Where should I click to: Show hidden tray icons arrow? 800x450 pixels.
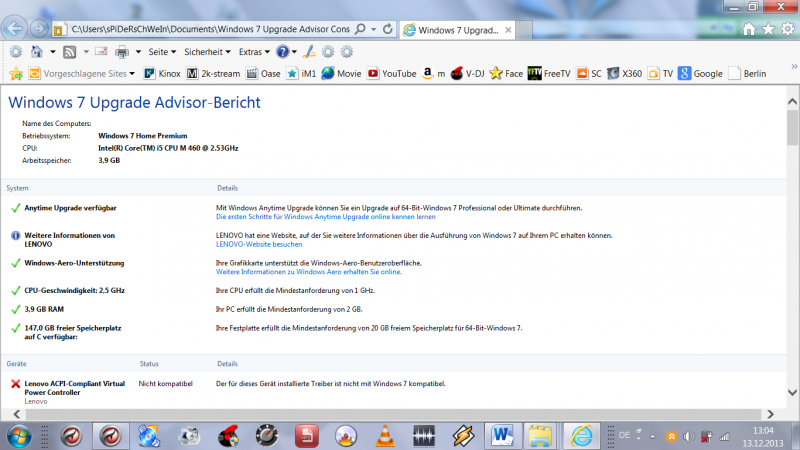653,437
